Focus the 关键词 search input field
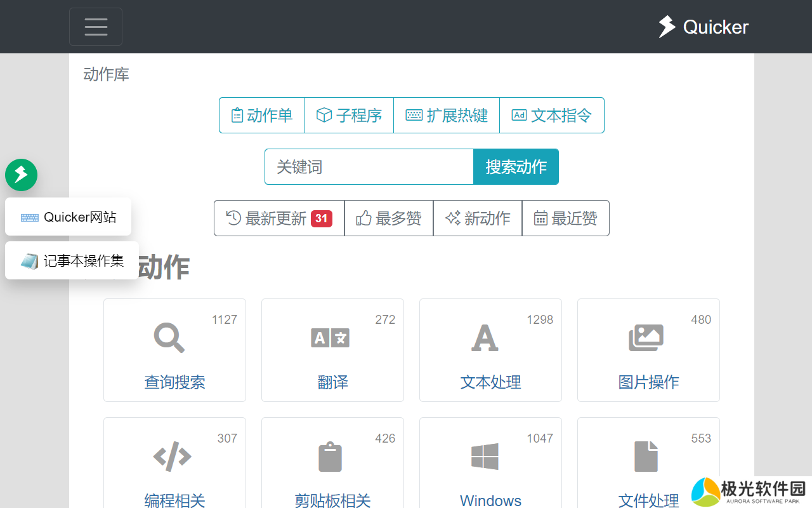Viewport: 812px width, 508px height. 369,167
